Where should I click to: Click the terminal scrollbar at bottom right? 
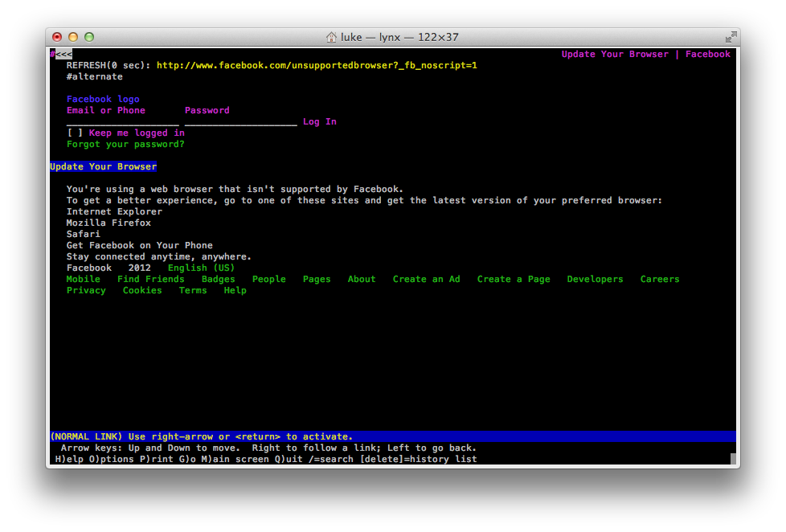(733, 459)
